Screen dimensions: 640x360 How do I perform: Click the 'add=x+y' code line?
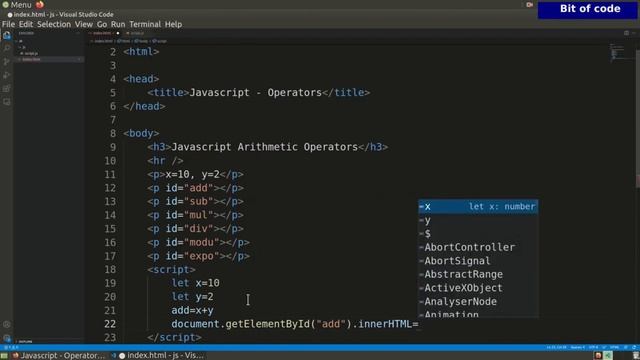tap(192, 311)
